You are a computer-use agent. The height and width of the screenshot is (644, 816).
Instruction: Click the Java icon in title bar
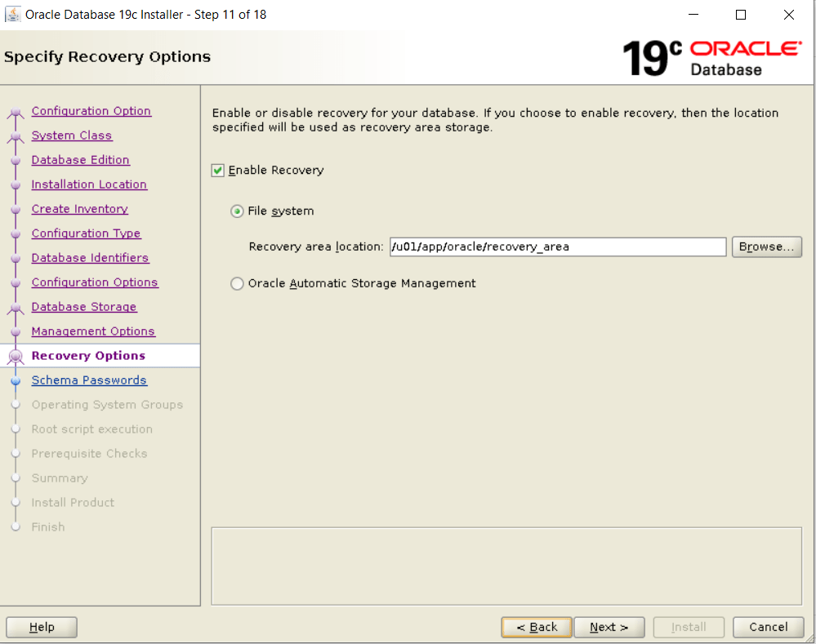(13, 15)
